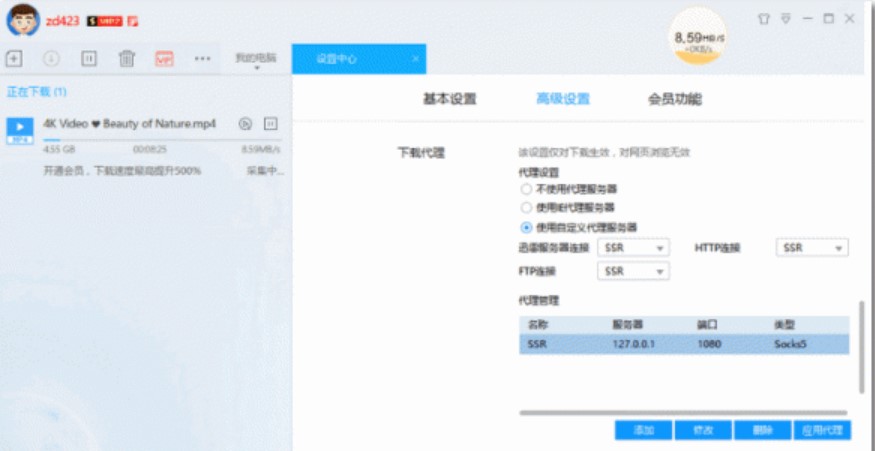Click the 采集中 status text

tap(266, 171)
